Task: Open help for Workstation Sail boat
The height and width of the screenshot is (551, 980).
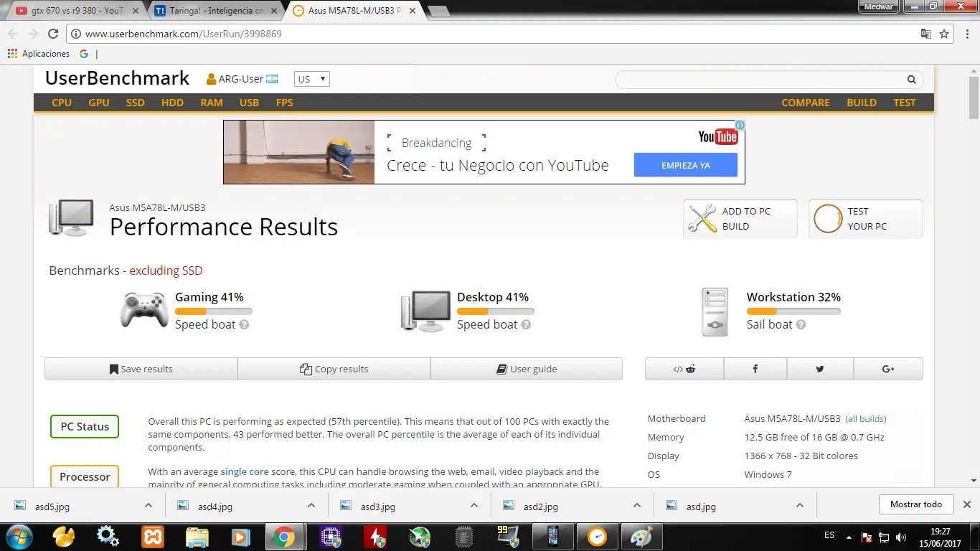Action: coord(801,324)
